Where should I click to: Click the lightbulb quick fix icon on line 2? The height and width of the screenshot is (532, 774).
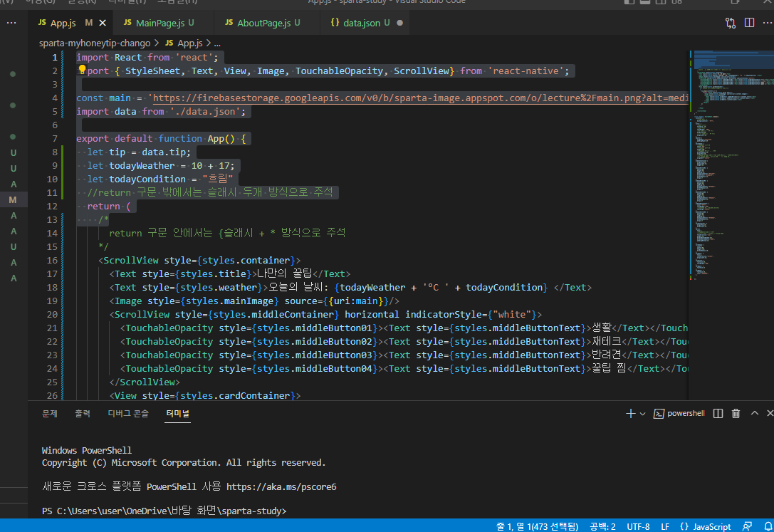(82, 70)
